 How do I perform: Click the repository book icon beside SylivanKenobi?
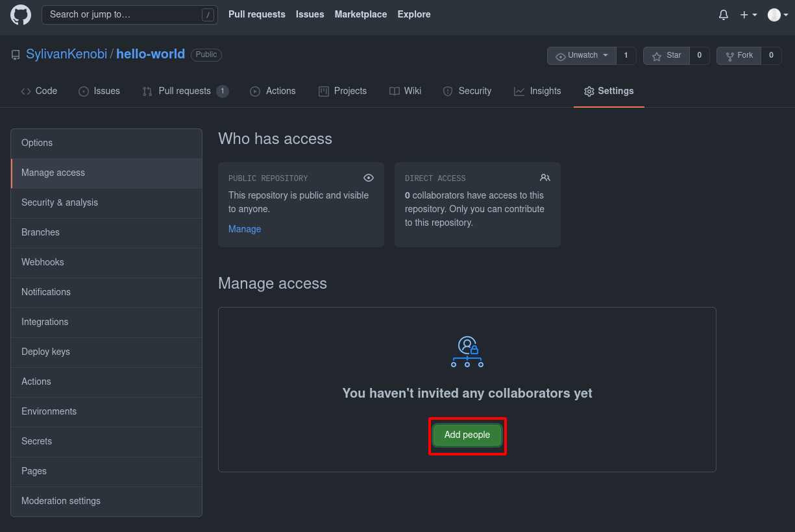point(16,55)
